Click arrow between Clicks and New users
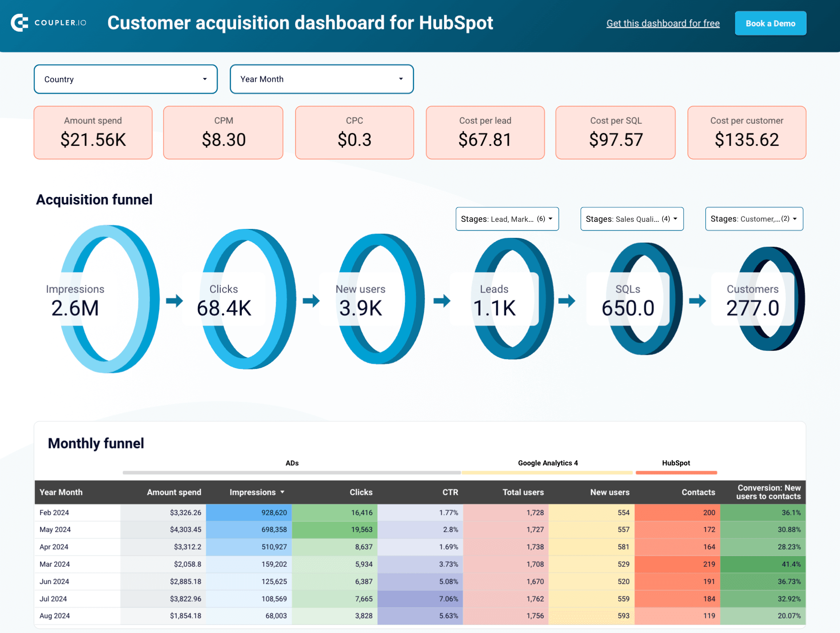The image size is (840, 633). click(x=311, y=300)
